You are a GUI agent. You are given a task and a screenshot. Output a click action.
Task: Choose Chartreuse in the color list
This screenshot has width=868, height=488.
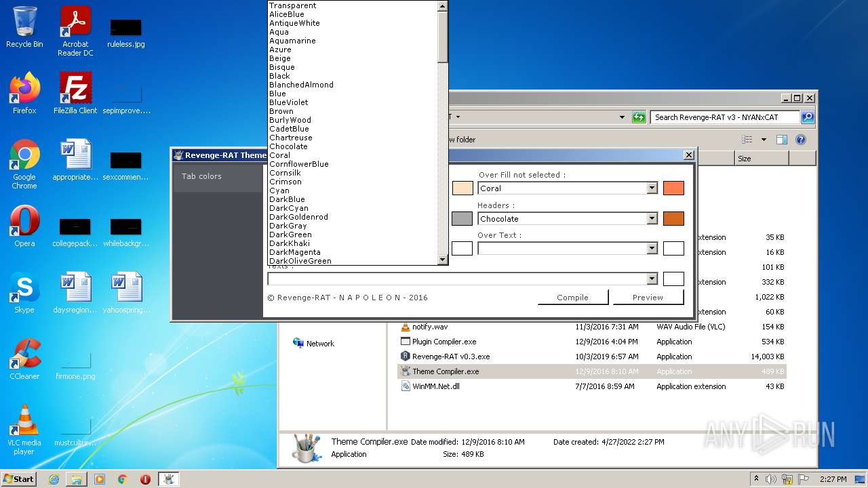(x=353, y=138)
